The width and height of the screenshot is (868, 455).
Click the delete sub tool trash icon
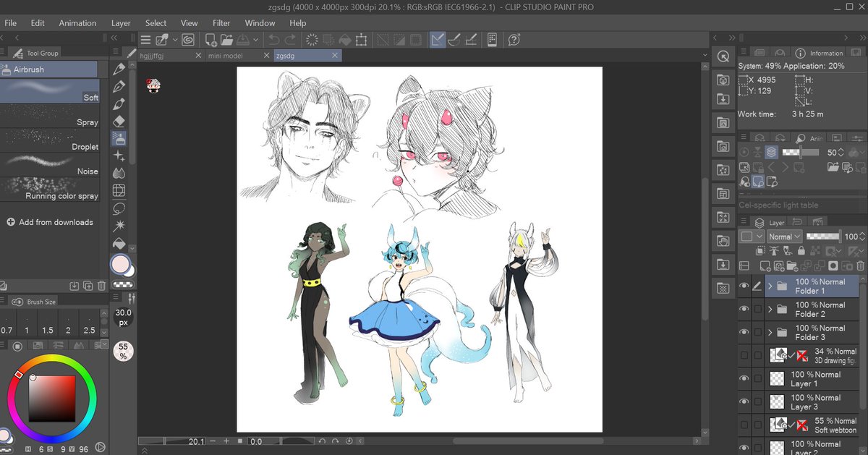(x=102, y=286)
